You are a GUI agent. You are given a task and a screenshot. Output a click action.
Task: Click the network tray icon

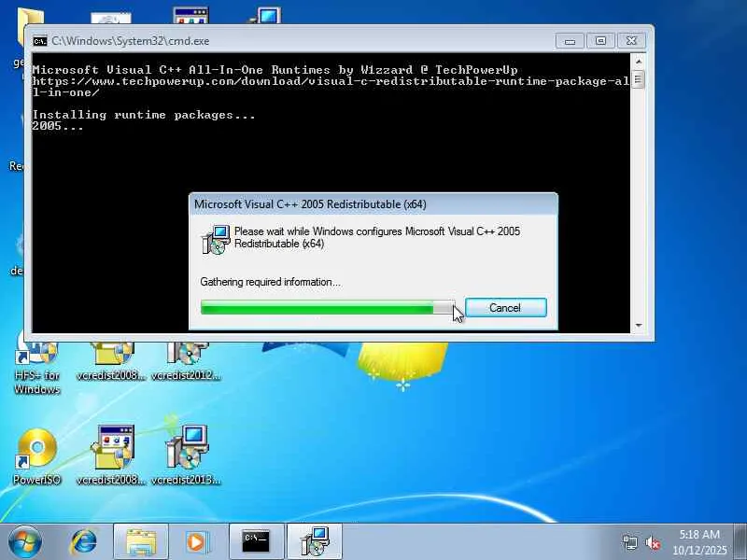(x=629, y=543)
